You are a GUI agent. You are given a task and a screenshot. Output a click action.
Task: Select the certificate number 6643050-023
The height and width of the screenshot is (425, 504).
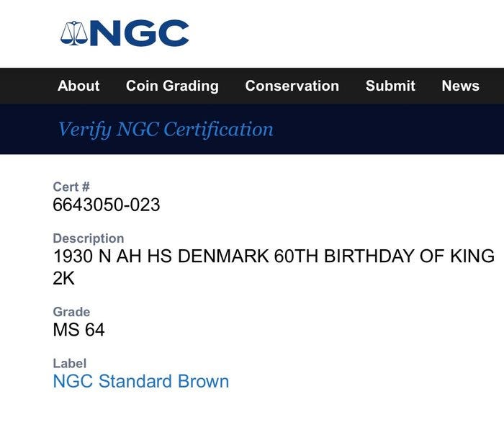pyautogui.click(x=107, y=205)
